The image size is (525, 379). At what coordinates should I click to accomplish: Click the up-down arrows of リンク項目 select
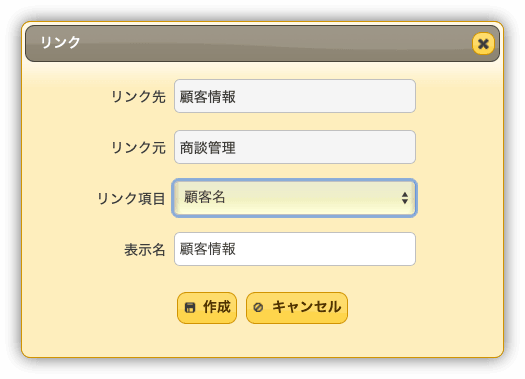coord(405,198)
